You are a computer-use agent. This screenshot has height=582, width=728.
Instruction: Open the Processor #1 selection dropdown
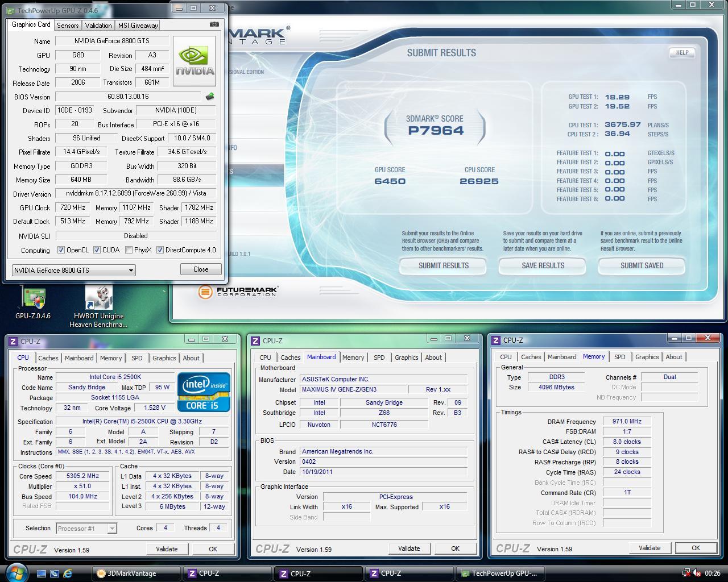(86, 529)
